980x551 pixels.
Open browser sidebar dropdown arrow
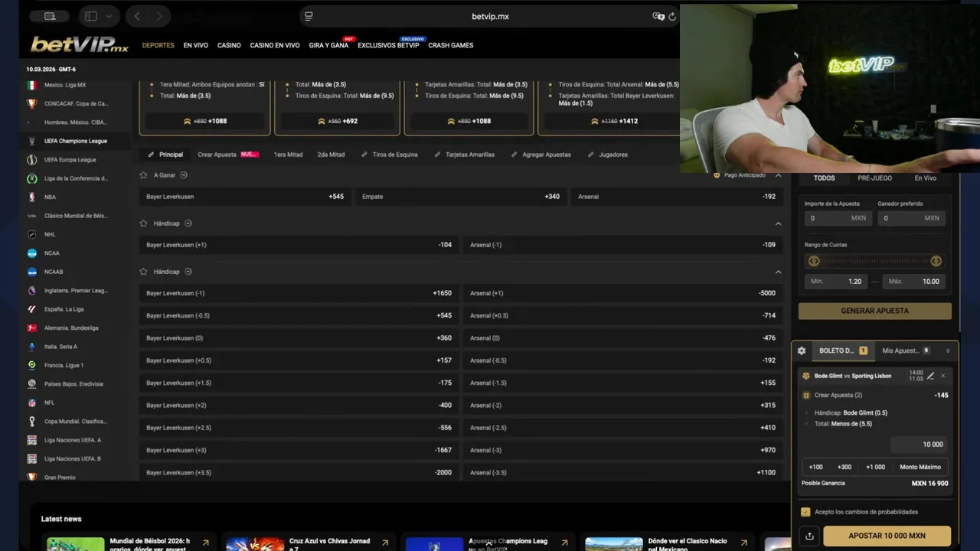109,16
